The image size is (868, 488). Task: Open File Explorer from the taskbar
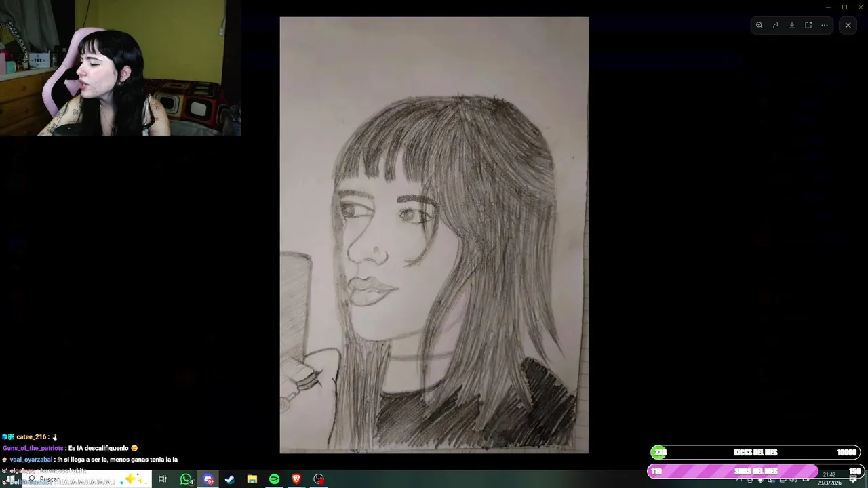(x=252, y=479)
